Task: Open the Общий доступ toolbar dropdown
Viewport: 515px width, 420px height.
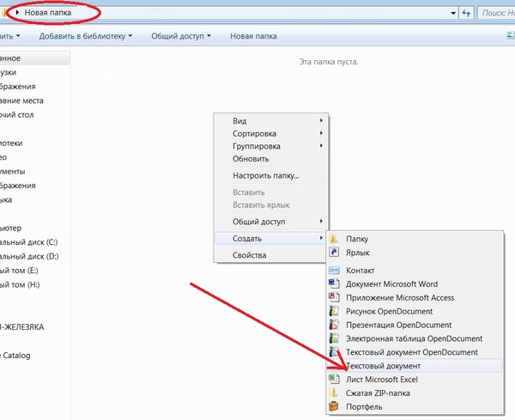Action: (x=181, y=36)
